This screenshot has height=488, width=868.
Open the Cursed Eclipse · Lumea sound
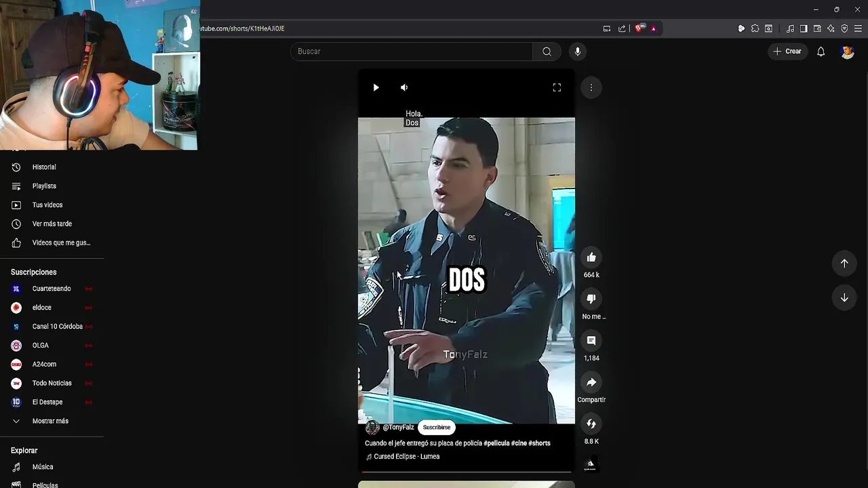point(402,457)
